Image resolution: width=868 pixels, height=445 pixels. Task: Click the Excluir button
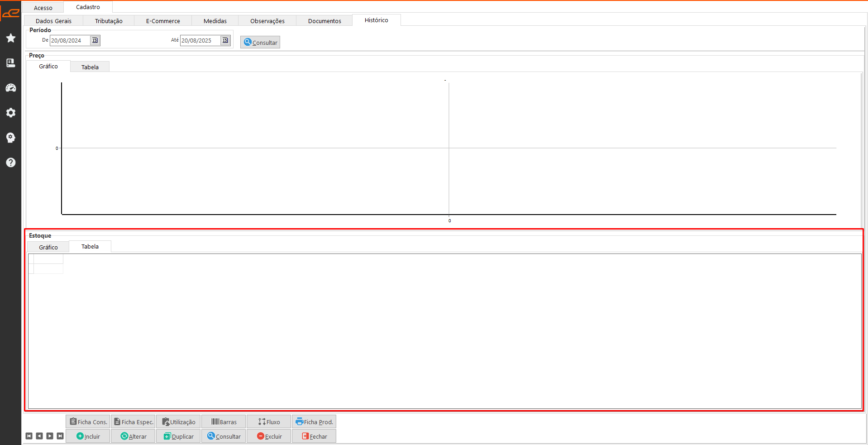[x=269, y=436]
